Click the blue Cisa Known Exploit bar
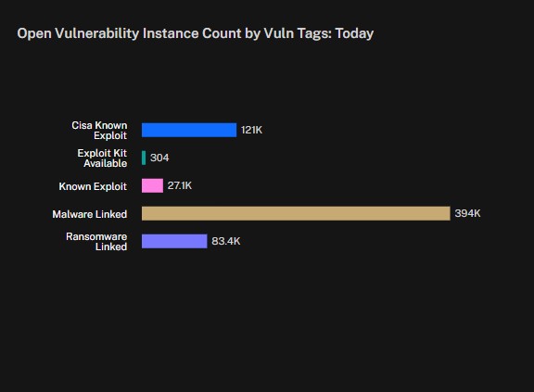Image resolution: width=534 pixels, height=392 pixels. (x=189, y=130)
